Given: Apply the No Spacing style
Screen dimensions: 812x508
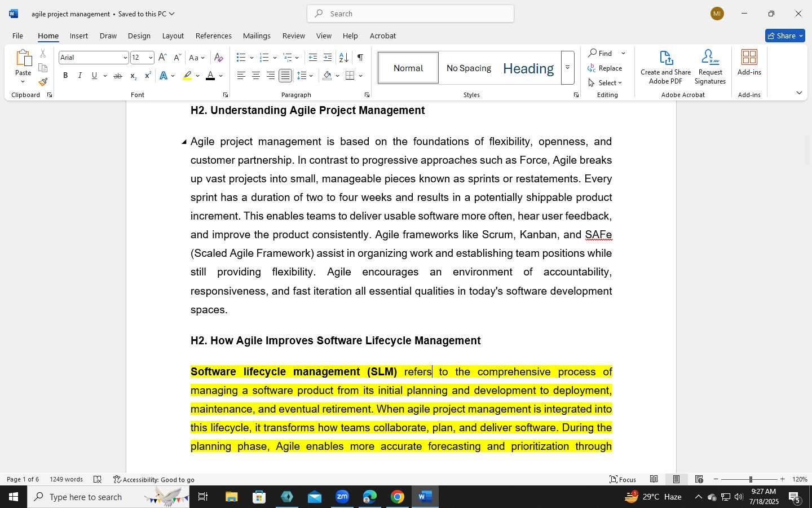Looking at the screenshot, I should click(469, 68).
